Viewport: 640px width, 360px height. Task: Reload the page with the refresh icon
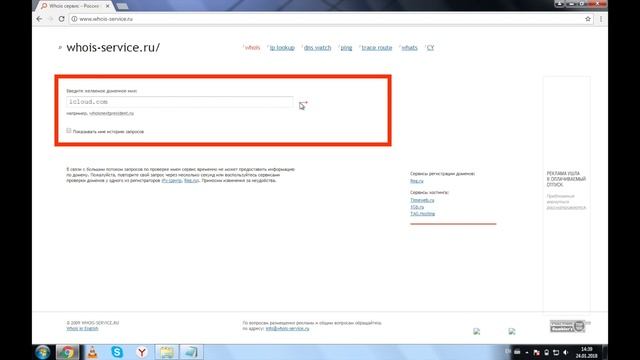62,19
